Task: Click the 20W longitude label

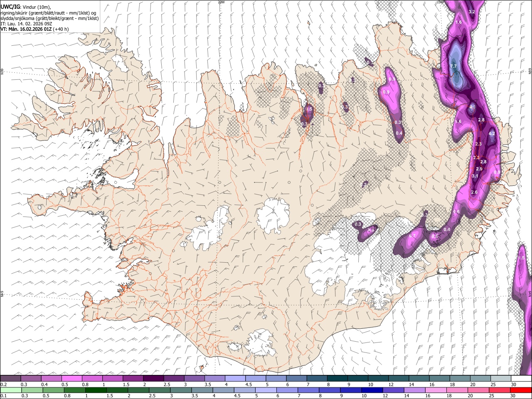Action: 221,2
